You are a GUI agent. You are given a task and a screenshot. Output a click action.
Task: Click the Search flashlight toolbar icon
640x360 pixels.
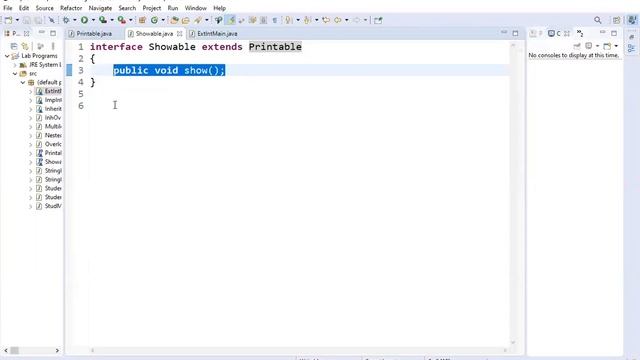(x=198, y=20)
